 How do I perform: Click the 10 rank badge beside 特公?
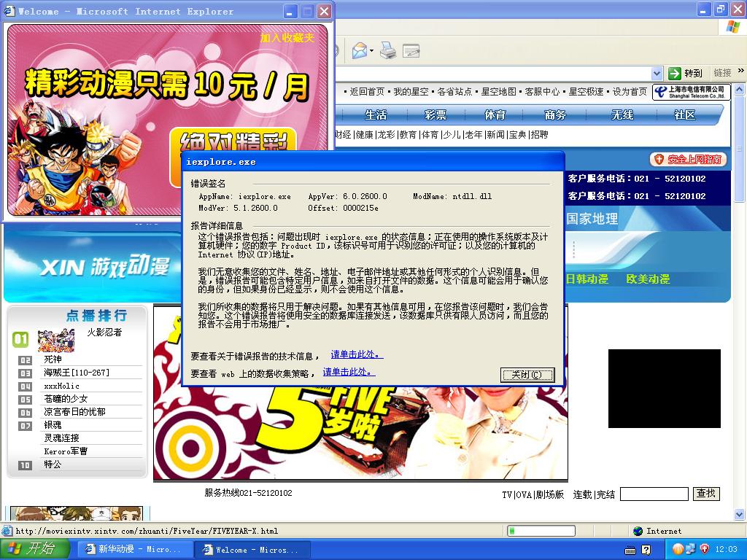(25, 465)
